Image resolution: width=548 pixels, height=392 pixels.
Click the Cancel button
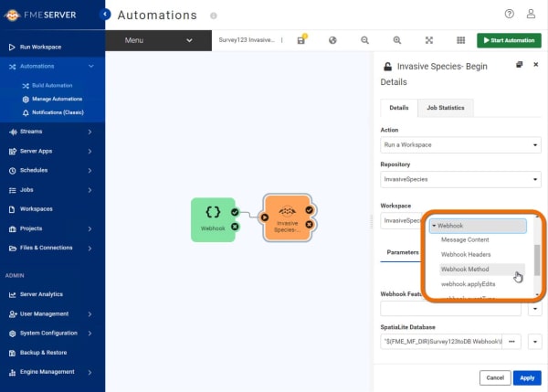(495, 378)
